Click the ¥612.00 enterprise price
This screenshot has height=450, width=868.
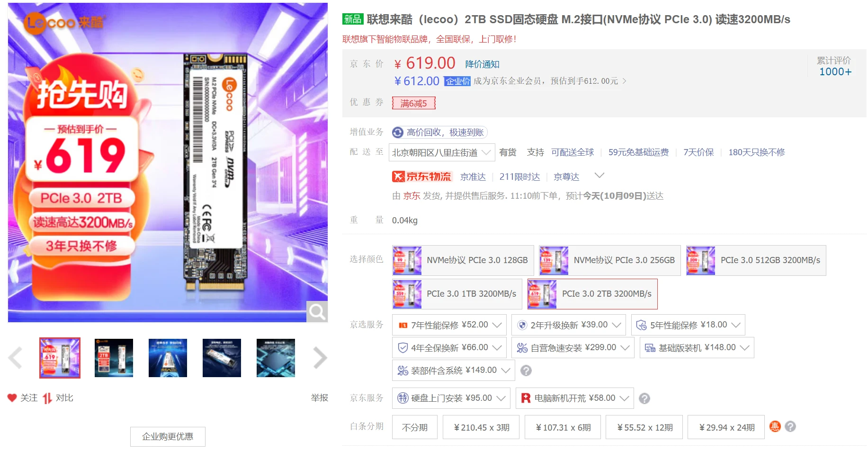(417, 81)
